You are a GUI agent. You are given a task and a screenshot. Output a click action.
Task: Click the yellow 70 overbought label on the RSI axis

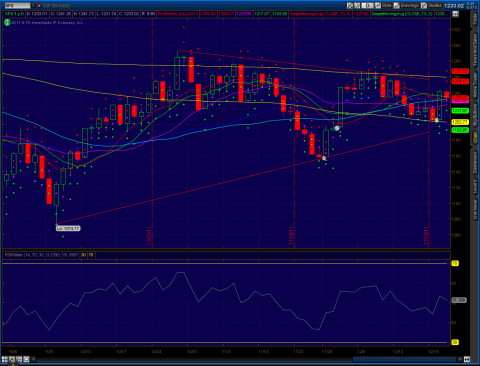[x=455, y=263]
